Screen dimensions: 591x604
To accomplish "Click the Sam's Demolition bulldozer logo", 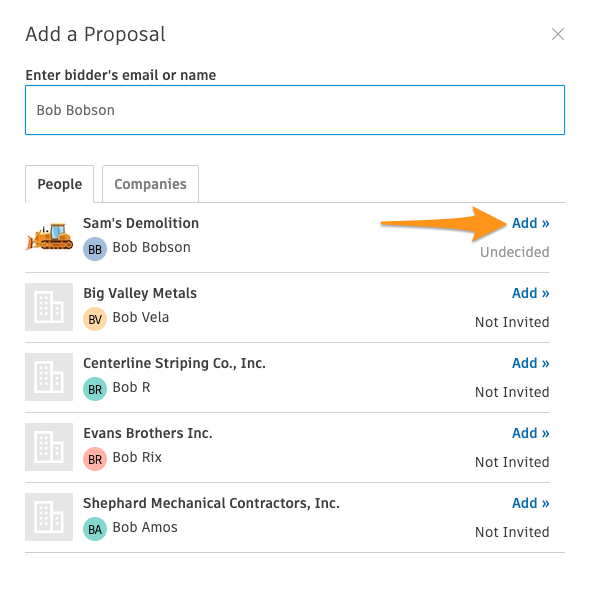I will coord(49,237).
